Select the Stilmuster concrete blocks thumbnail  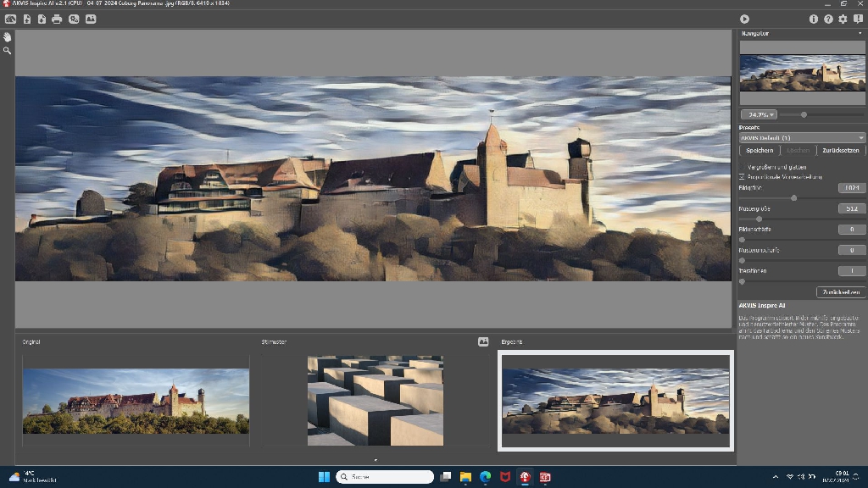[x=376, y=401]
